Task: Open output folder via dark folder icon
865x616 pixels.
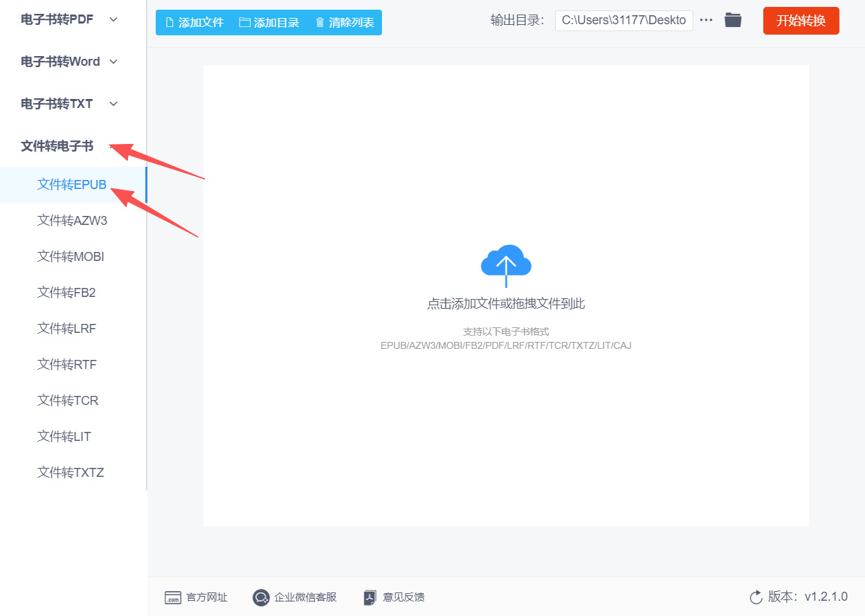Action: point(733,20)
